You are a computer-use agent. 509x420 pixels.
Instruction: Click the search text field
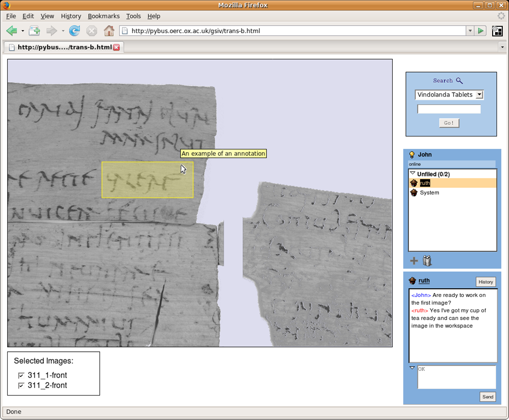(x=449, y=110)
